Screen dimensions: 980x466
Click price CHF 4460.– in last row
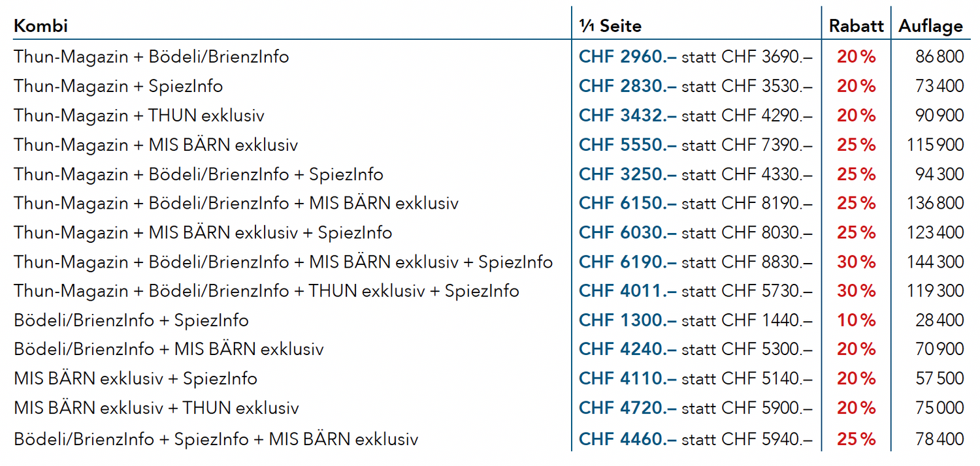pyautogui.click(x=627, y=439)
